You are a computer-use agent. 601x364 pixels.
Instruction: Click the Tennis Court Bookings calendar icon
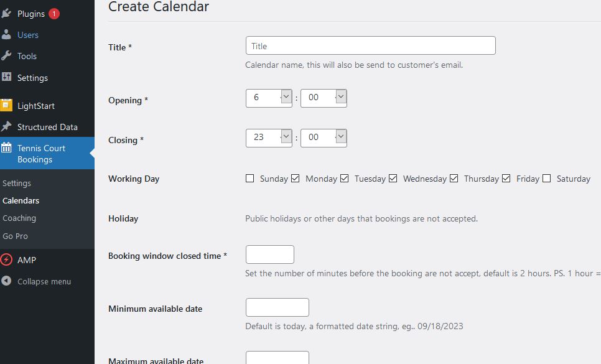6,148
